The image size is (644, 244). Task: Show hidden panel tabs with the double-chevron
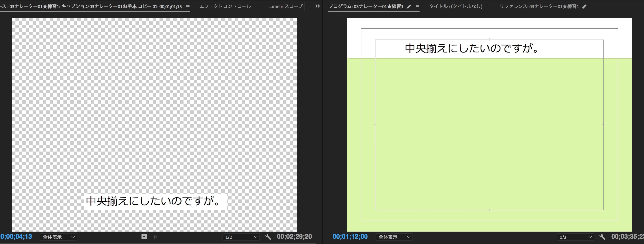coord(317,6)
